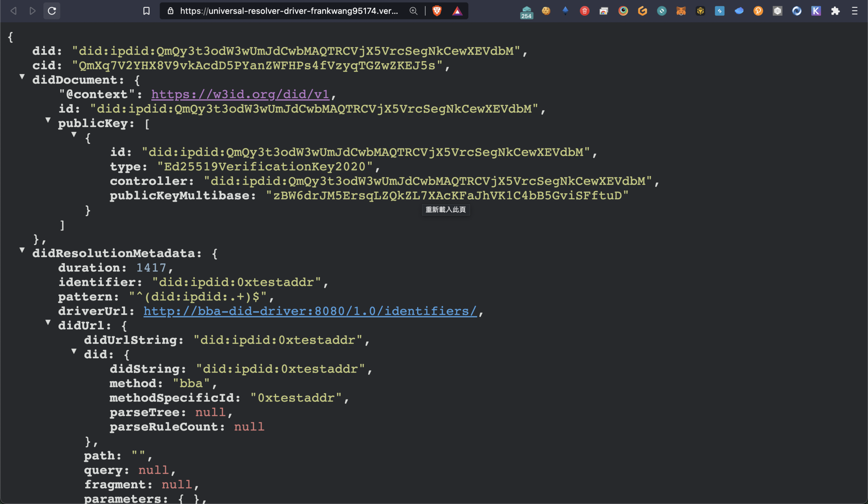This screenshot has height=504, width=868.
Task: Reload the page with refresh button
Action: tap(52, 11)
